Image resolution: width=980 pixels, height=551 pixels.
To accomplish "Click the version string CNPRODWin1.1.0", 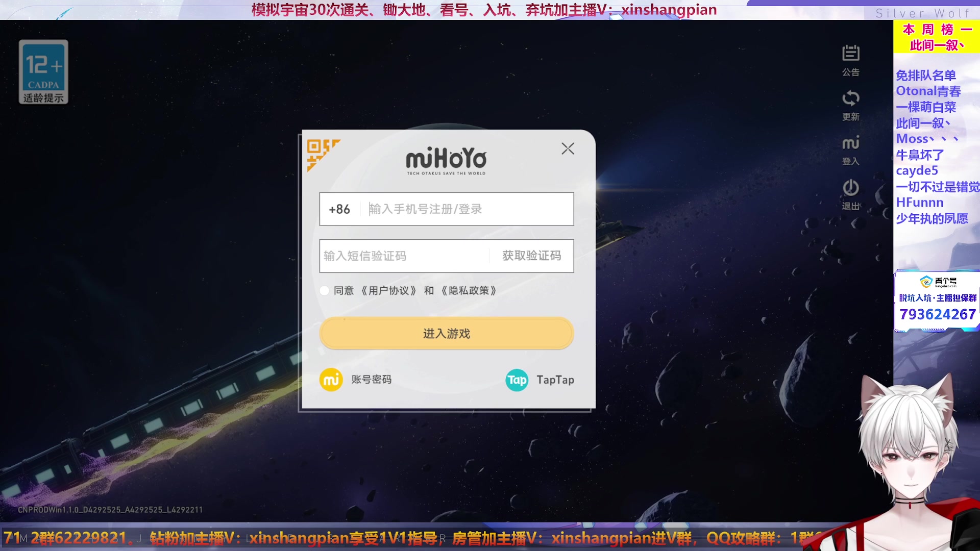I will (x=110, y=510).
